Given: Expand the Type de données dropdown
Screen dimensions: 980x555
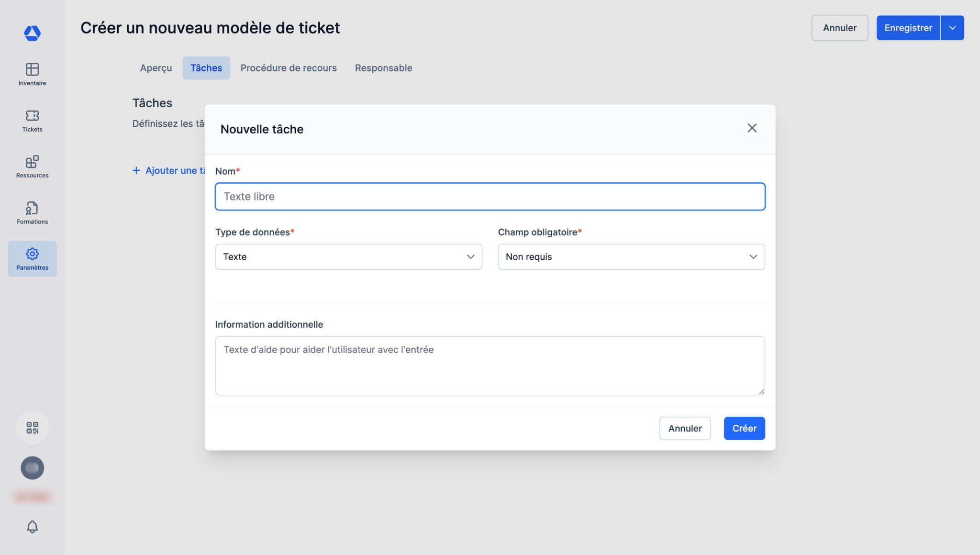Looking at the screenshot, I should (348, 257).
